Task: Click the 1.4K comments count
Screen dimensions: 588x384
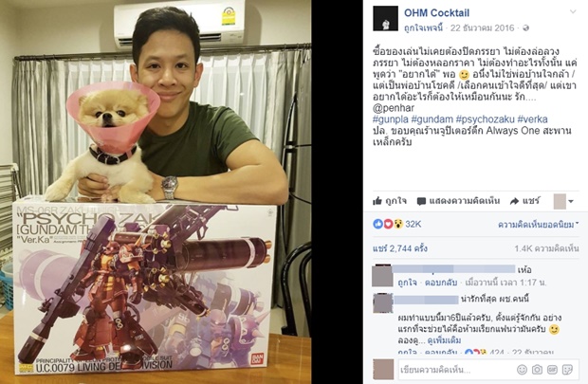Action: (547, 248)
